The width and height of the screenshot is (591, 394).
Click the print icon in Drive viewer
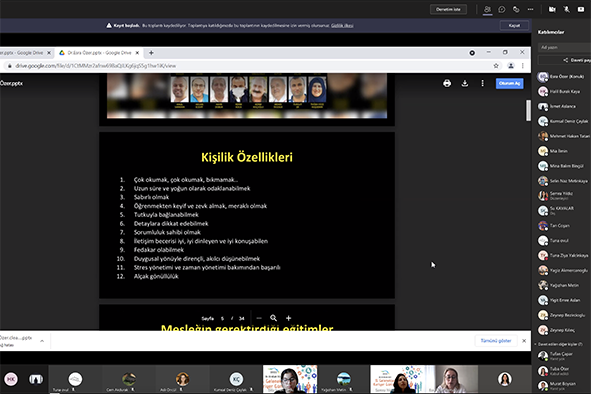click(x=447, y=83)
